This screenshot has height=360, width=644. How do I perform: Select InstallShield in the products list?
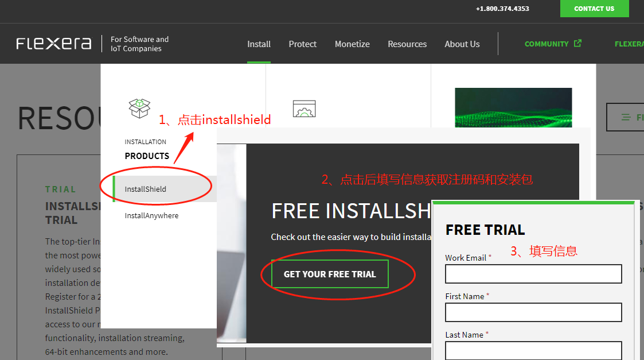tap(165, 189)
